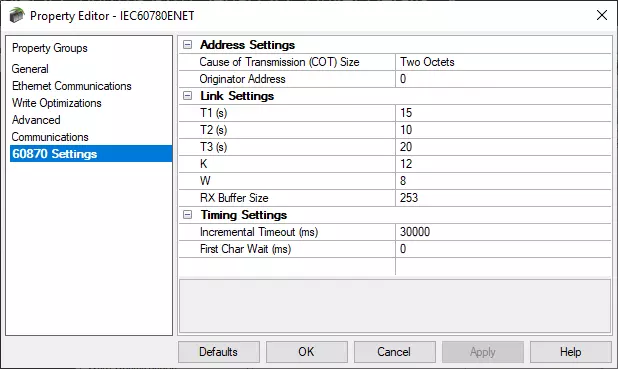Click the greyed-out Apply button
The image size is (618, 369).
(x=483, y=352)
